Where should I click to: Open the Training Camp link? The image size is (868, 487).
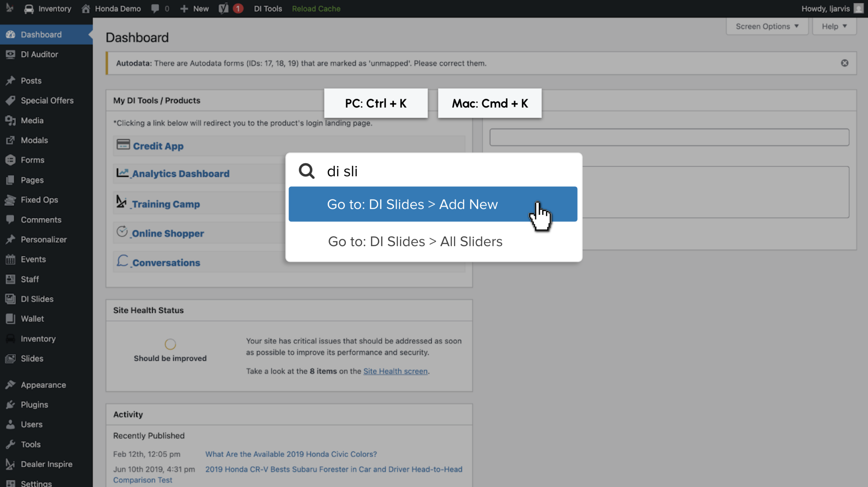[166, 204]
